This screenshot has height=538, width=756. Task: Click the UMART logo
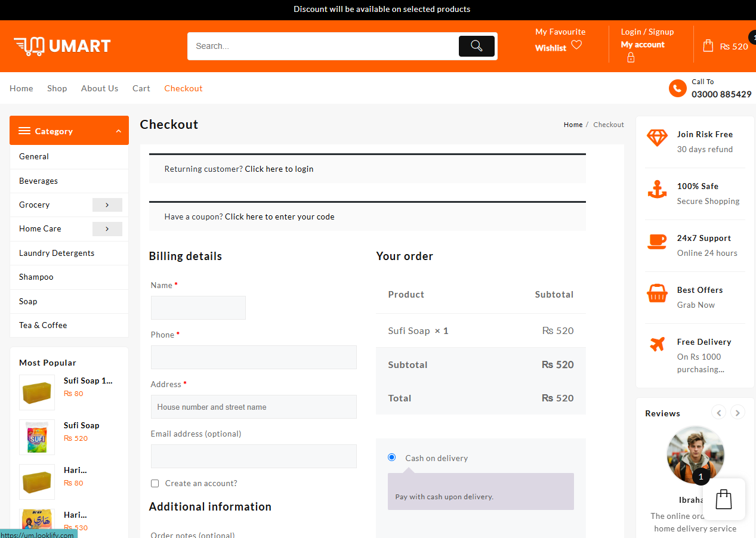coord(62,46)
